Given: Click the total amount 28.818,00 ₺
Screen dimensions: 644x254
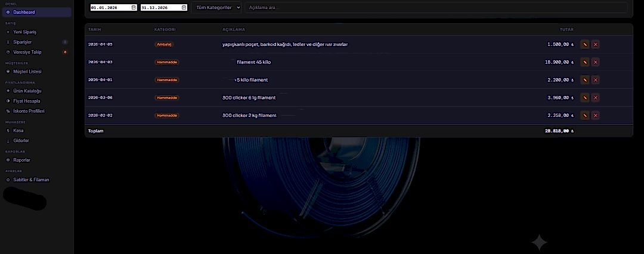Looking at the screenshot, I should [559, 131].
